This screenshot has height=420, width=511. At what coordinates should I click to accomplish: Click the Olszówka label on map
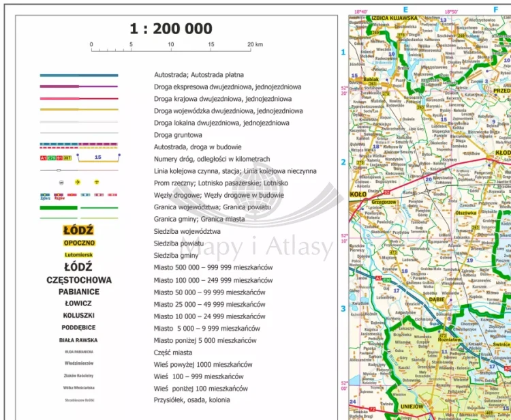466,213
